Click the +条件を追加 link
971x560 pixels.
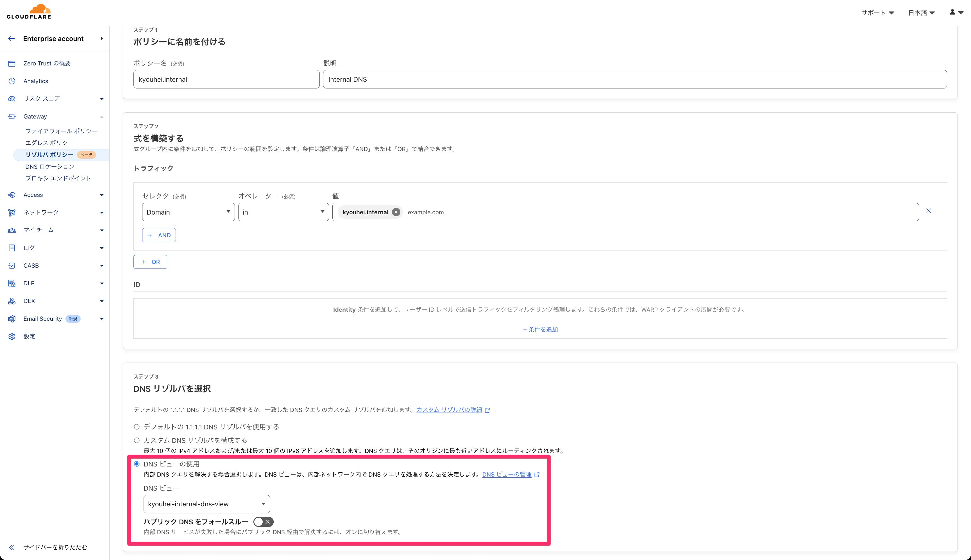[x=540, y=330]
